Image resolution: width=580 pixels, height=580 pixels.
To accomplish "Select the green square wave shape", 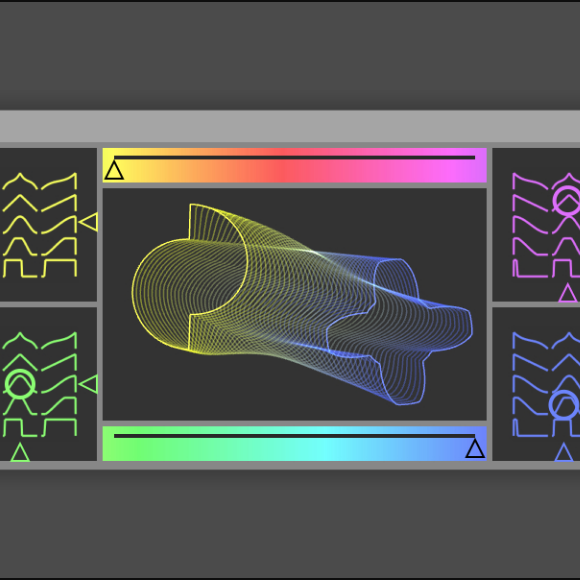I will 20,428.
